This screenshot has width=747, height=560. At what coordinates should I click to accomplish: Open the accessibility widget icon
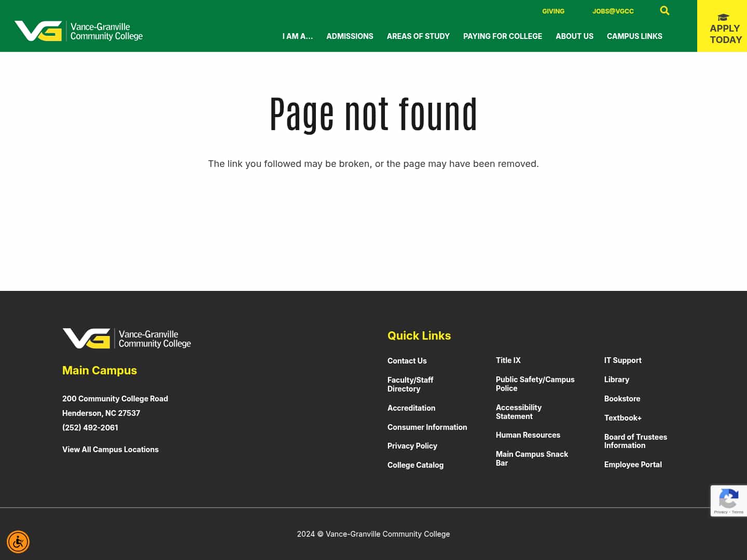(x=18, y=541)
